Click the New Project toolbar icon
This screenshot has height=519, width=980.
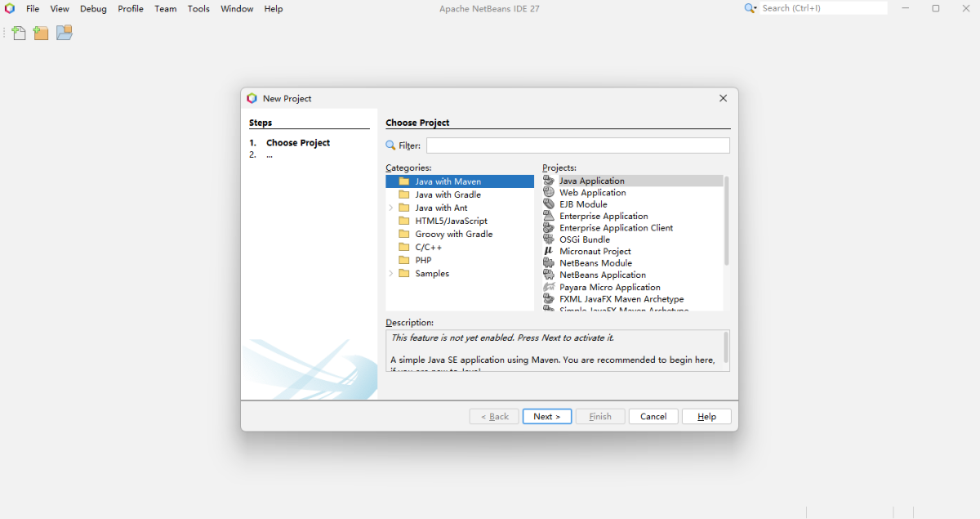click(41, 34)
